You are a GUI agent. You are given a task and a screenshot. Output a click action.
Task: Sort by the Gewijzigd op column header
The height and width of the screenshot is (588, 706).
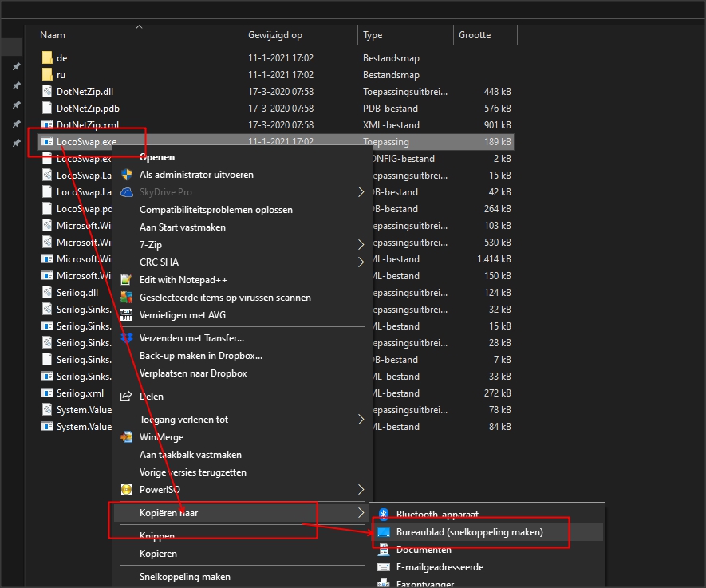click(275, 35)
